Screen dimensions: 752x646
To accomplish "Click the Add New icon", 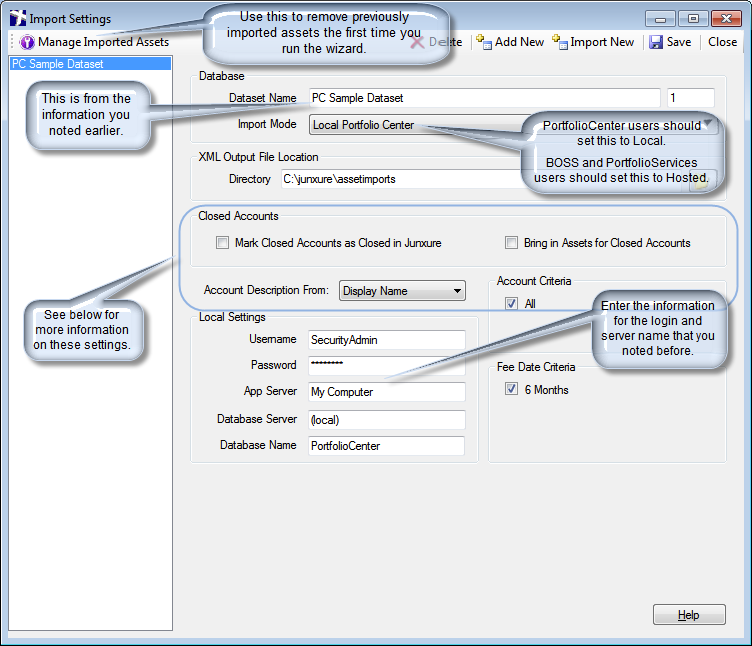I will [484, 42].
